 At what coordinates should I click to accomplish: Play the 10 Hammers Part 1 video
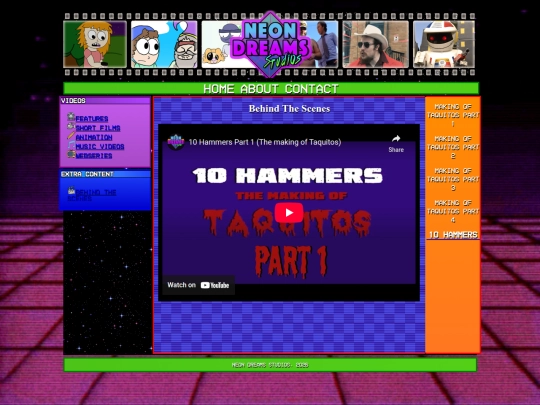point(289,212)
